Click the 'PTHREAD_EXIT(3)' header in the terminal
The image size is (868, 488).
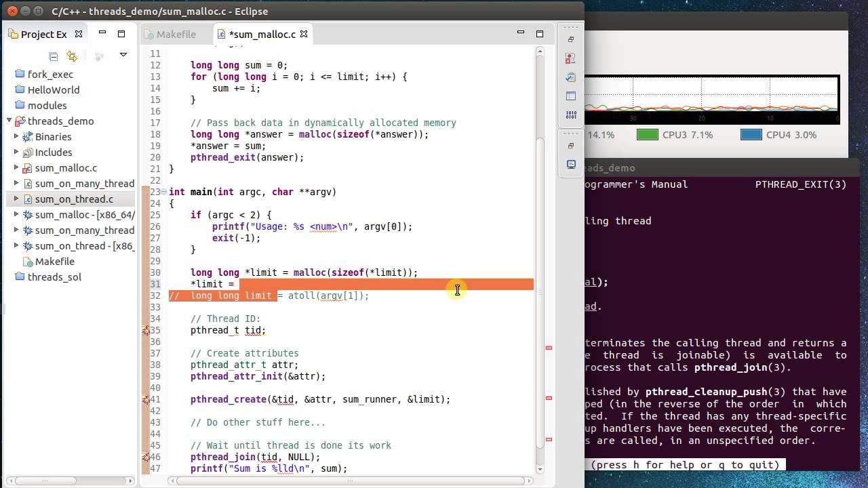800,184
